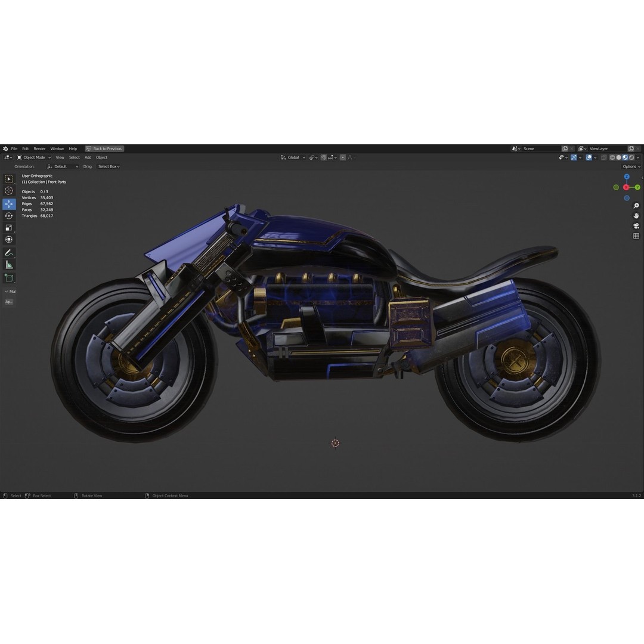Open the Window menu
644x644 pixels.
[57, 148]
